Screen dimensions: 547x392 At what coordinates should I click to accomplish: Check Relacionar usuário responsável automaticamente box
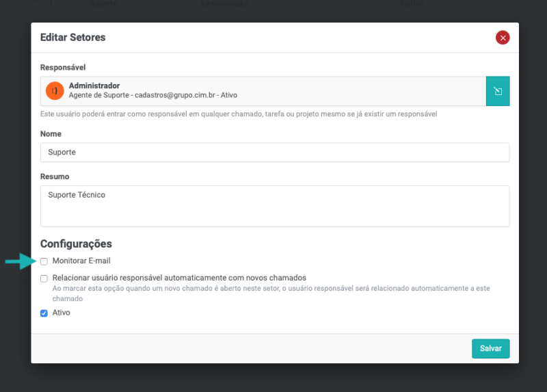click(x=44, y=278)
